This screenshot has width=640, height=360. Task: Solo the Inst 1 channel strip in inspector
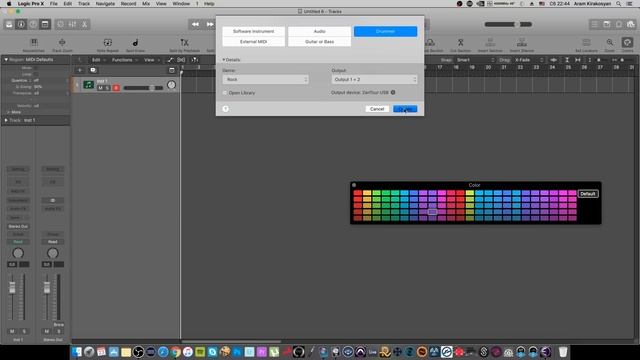tap(24, 331)
